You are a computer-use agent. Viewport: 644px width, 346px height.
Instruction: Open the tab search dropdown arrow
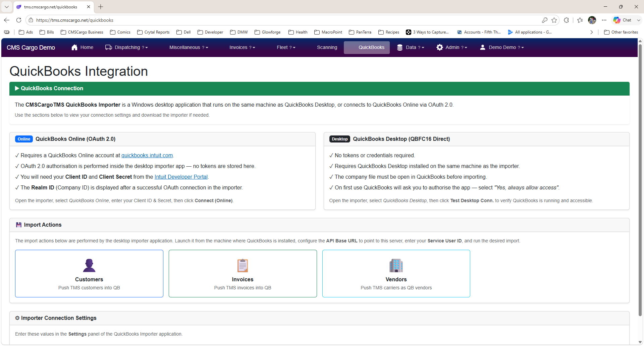7,7
